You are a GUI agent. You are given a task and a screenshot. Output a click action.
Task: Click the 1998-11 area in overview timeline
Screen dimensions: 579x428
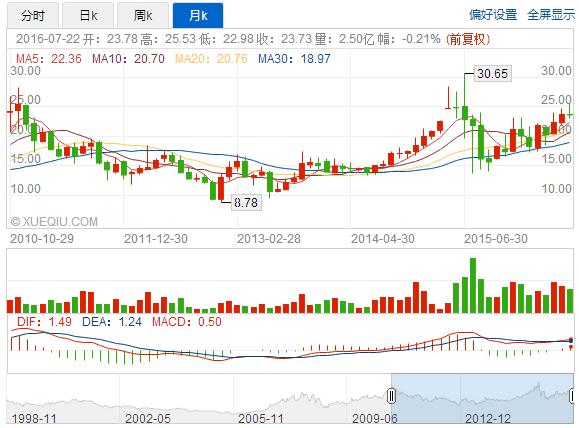pos(34,418)
